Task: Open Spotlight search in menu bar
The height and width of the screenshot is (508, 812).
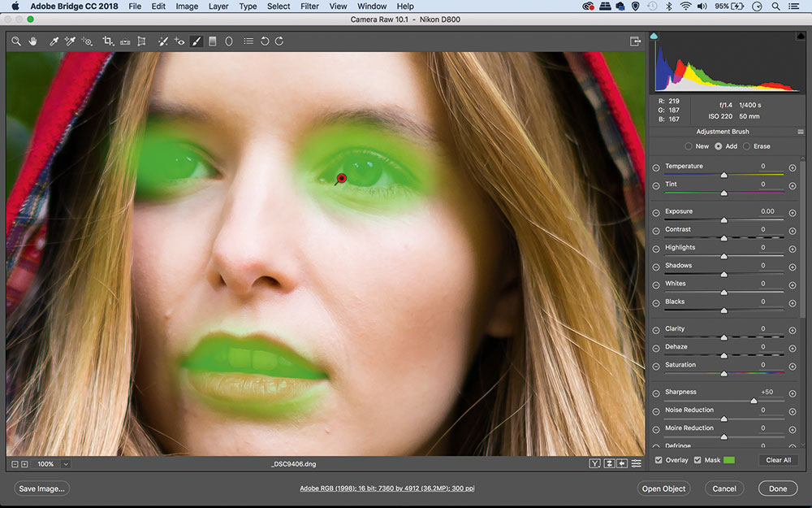Action: pyautogui.click(x=775, y=7)
